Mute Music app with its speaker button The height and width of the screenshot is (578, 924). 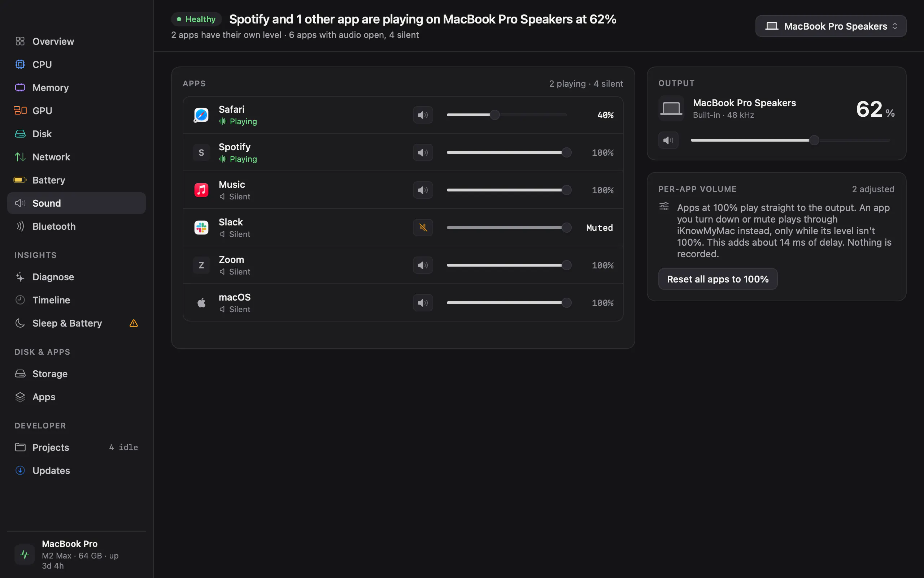click(423, 190)
